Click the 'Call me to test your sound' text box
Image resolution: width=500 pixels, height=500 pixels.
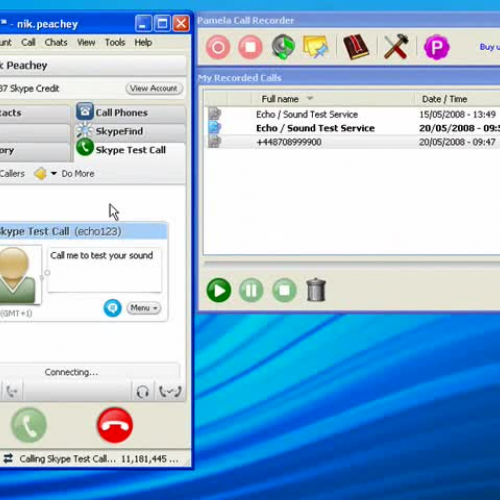pos(105,270)
